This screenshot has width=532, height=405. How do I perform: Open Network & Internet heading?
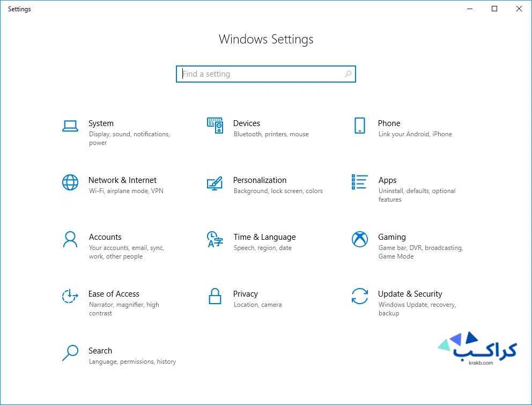[x=122, y=180]
